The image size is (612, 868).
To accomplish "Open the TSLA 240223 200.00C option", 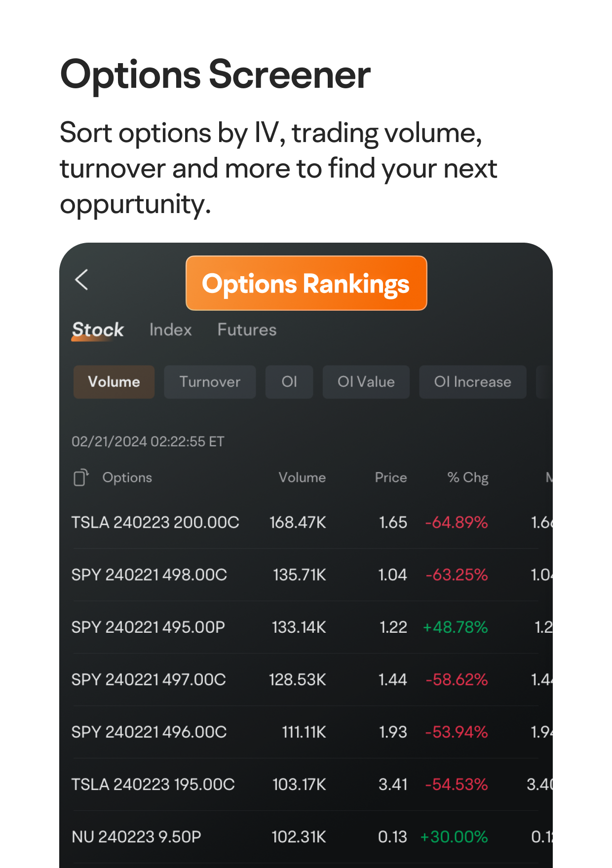I will (x=155, y=522).
